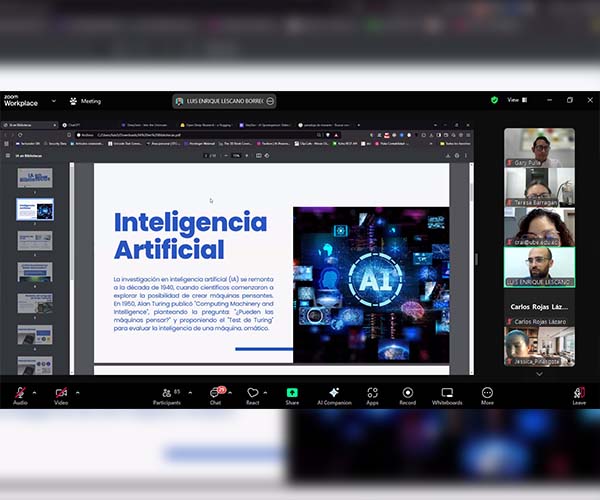Start camera with the Video button
This screenshot has width=600, height=500.
click(61, 396)
